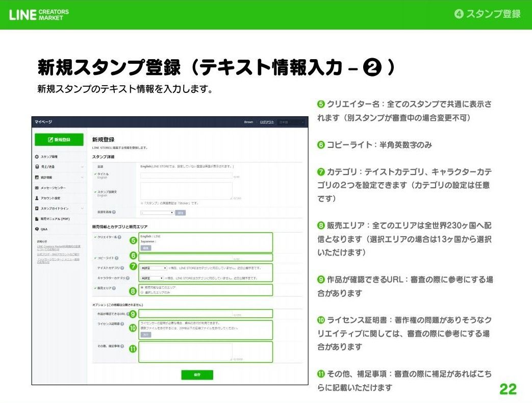Open the 言語を追加 language dropdown

point(157,213)
